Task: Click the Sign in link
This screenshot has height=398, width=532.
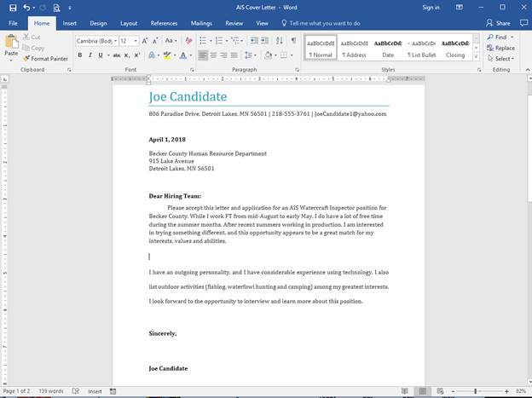Action: 431,8
